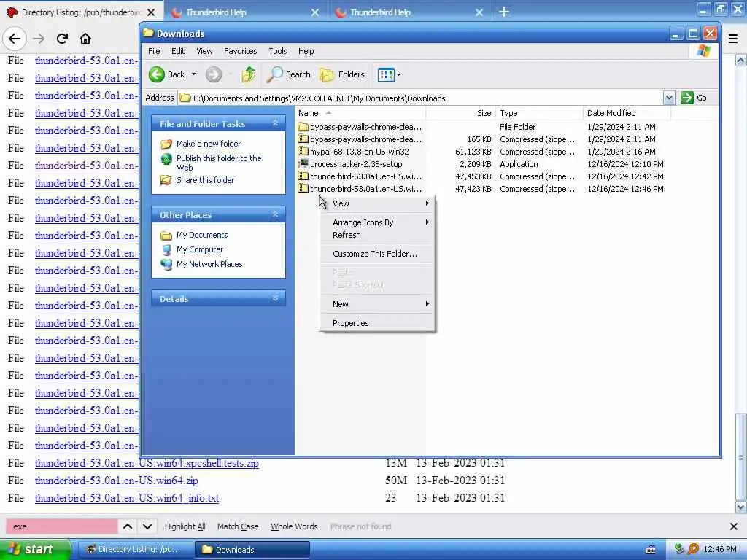Choose Refresh from the context menu

[x=377, y=235]
